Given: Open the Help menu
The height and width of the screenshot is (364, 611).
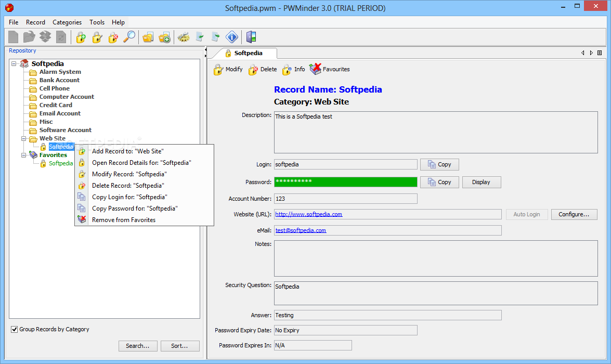Looking at the screenshot, I should coord(118,22).
